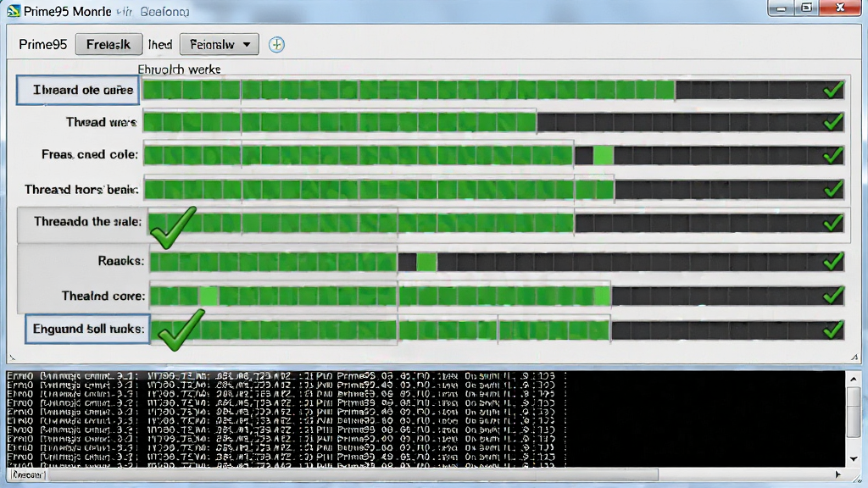This screenshot has height=488, width=868.
Task: Click the round plus icon in the toolbar
Action: coord(277,45)
